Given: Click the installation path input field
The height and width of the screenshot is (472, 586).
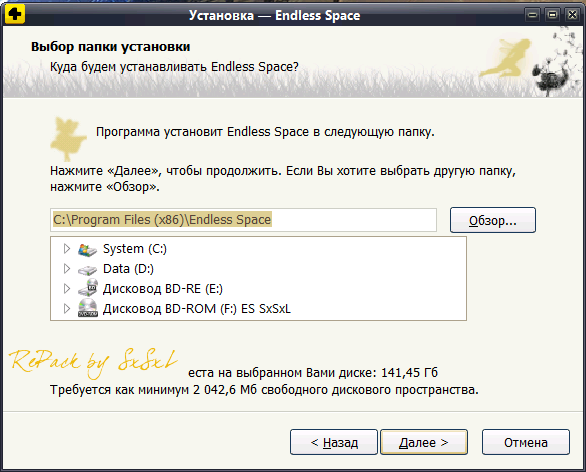Looking at the screenshot, I should coord(243,220).
